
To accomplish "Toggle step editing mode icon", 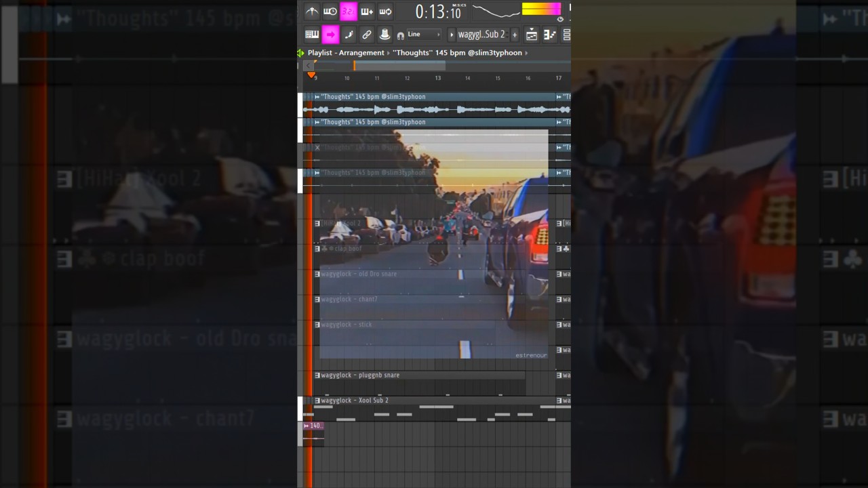I will (349, 34).
